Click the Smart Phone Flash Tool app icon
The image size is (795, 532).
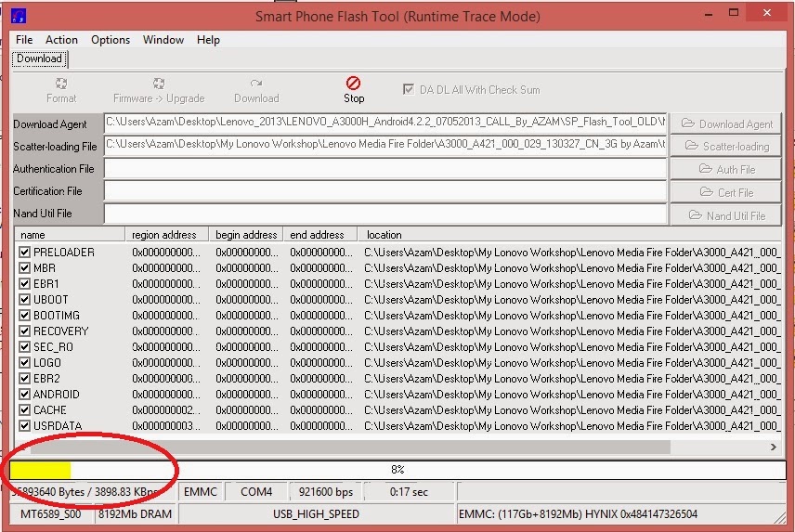[x=19, y=16]
